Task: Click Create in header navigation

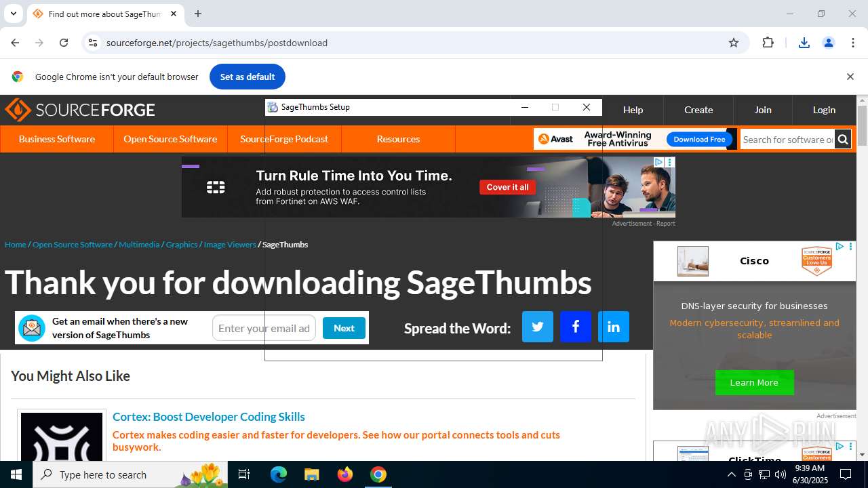Action: pos(698,110)
